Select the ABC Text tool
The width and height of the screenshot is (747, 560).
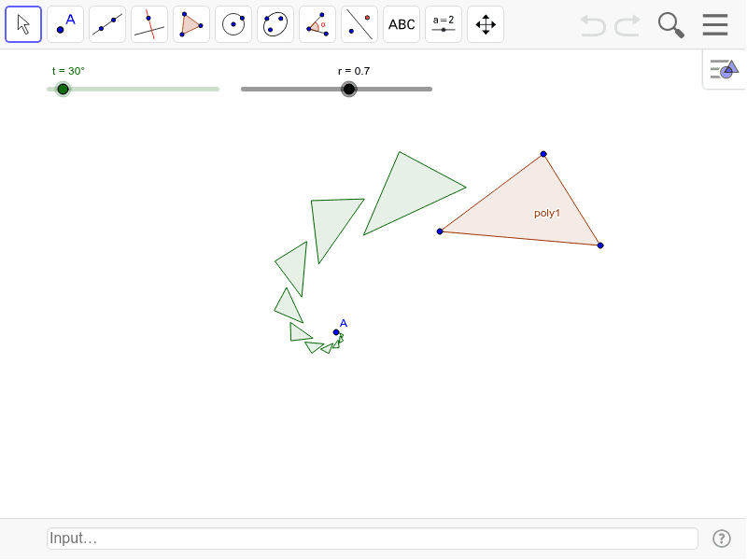click(x=401, y=24)
